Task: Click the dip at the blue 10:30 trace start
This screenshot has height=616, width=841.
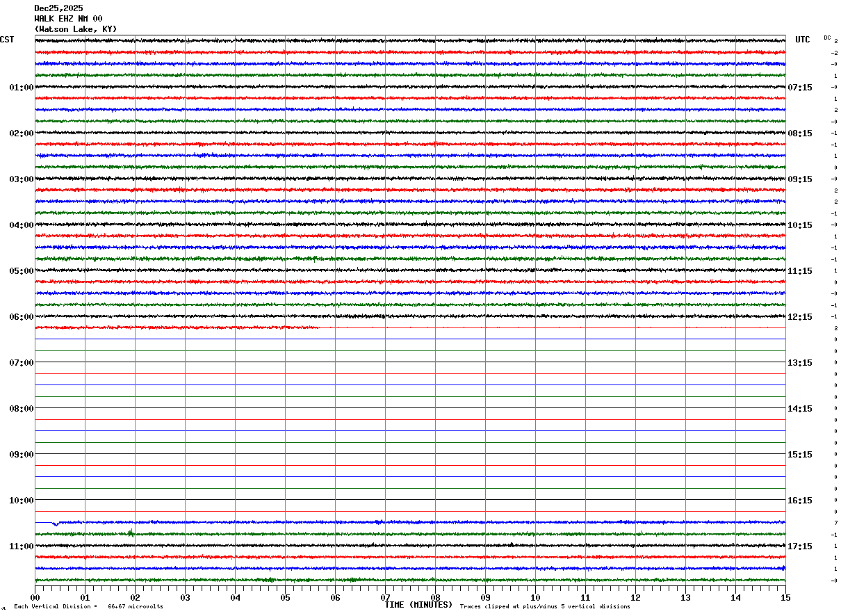Action: tap(56, 524)
